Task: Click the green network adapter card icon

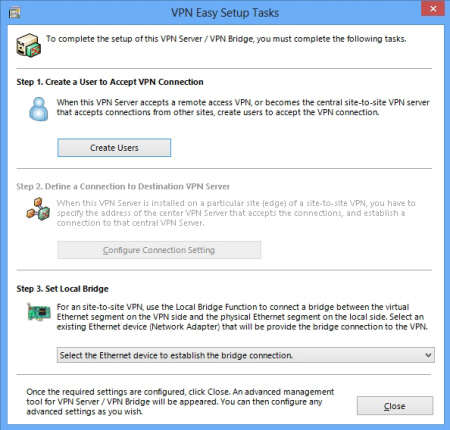Action: click(39, 312)
